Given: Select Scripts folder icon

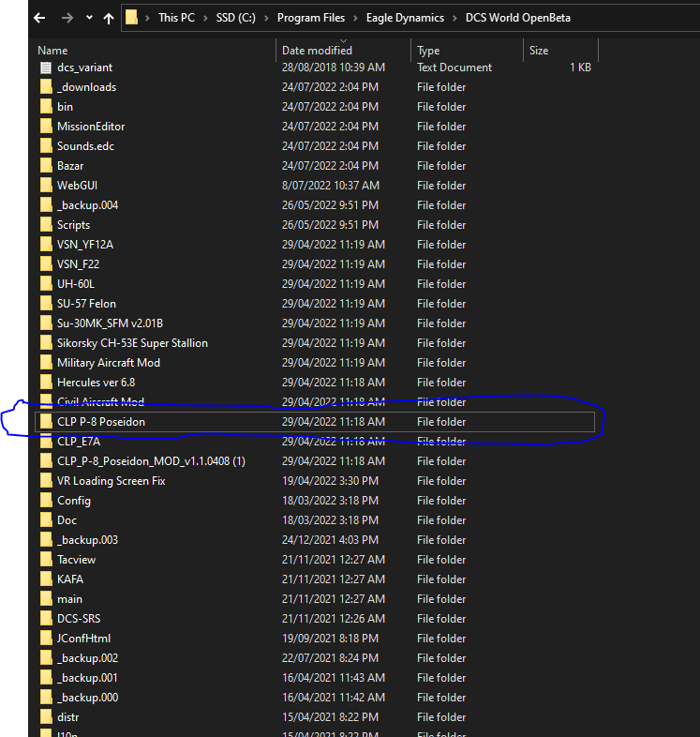Looking at the screenshot, I should [x=46, y=225].
